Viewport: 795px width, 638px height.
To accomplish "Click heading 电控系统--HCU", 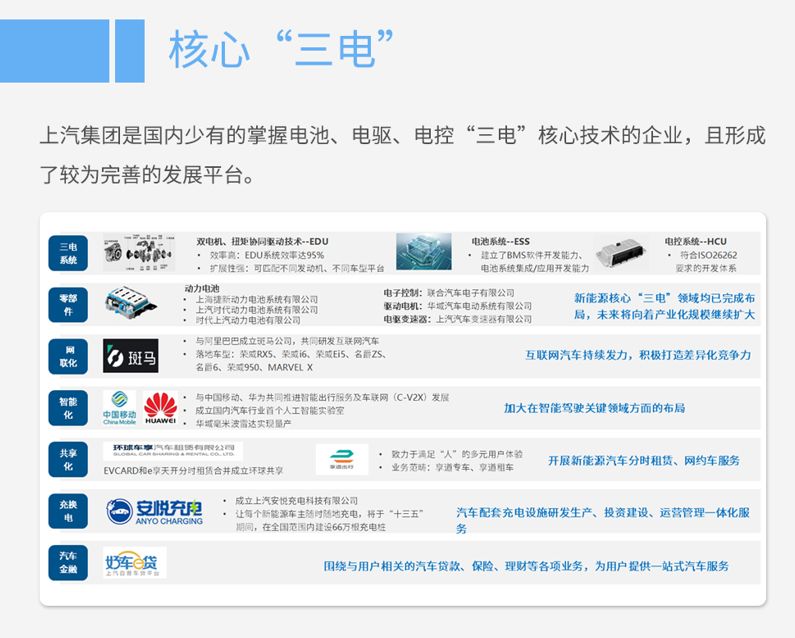I will pyautogui.click(x=696, y=241).
